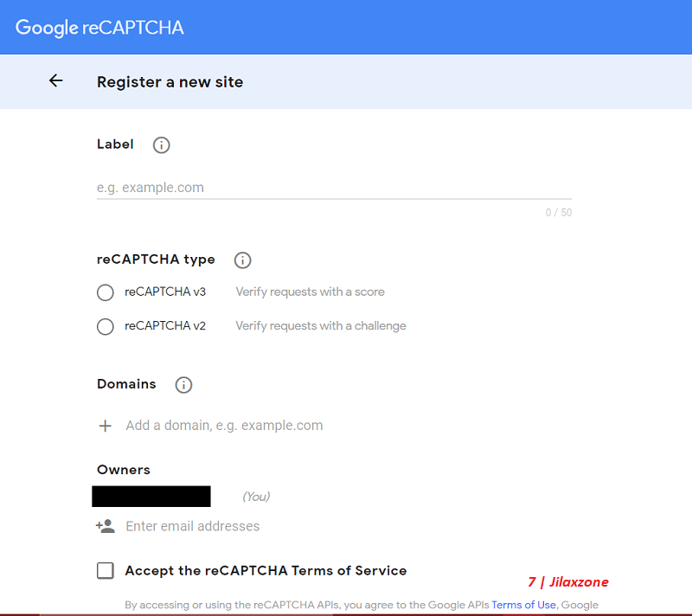Click the '(You)' owner tag
The height and width of the screenshot is (616, 692).
(x=256, y=497)
